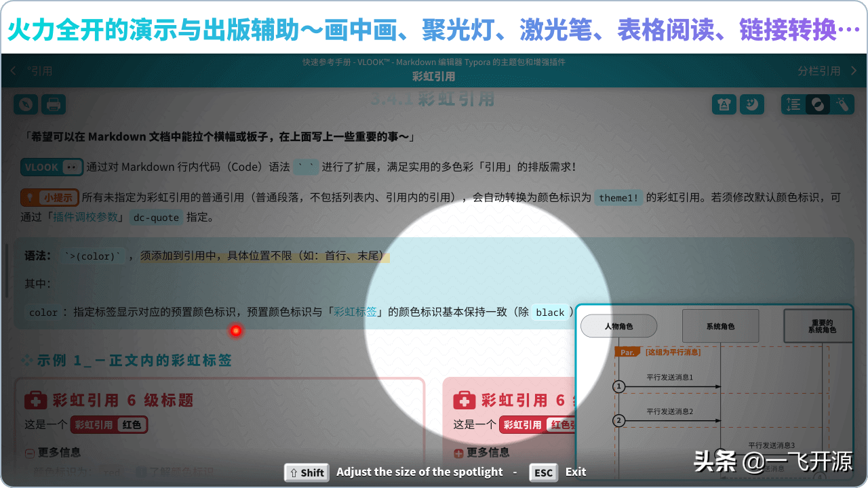Click the color inline code
This screenshot has width=868, height=488.
pyautogui.click(x=43, y=312)
